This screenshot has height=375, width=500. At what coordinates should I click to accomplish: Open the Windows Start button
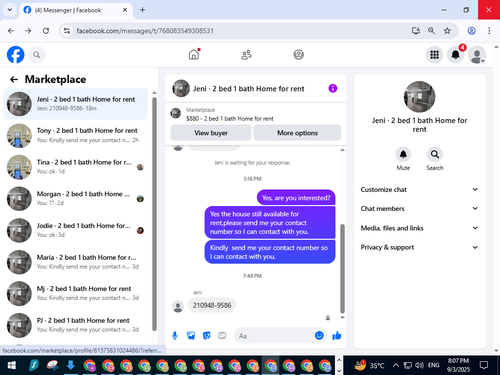click(x=11, y=365)
